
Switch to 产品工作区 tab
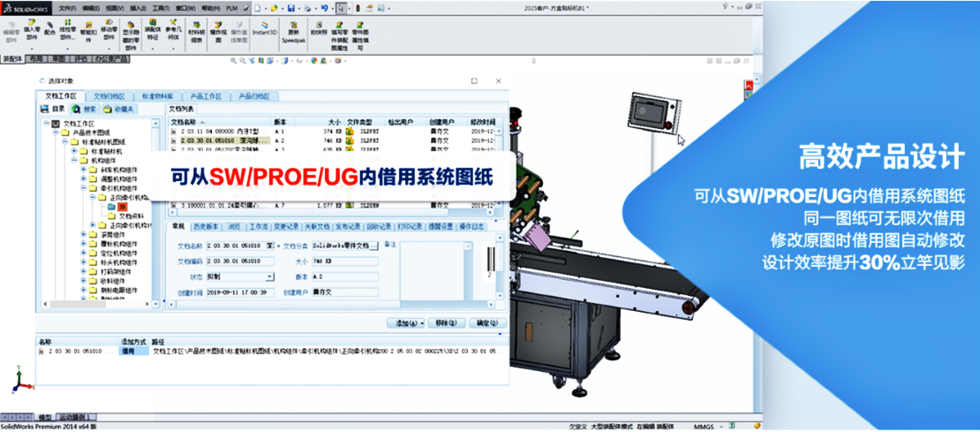[207, 96]
